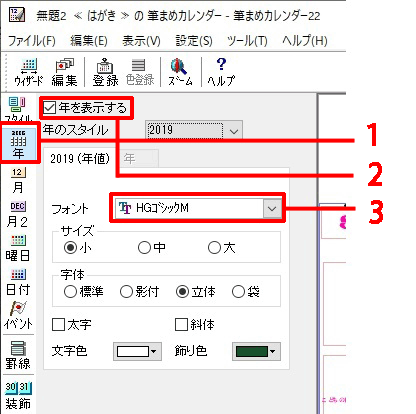Switch to the 年 tab
Image resolution: width=416 pixels, height=414 pixels.
(x=138, y=158)
